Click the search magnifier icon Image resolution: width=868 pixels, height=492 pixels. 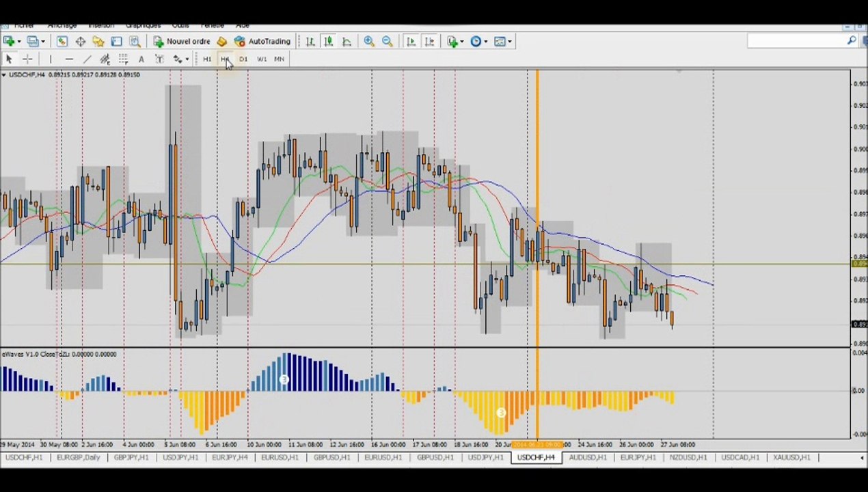click(852, 41)
